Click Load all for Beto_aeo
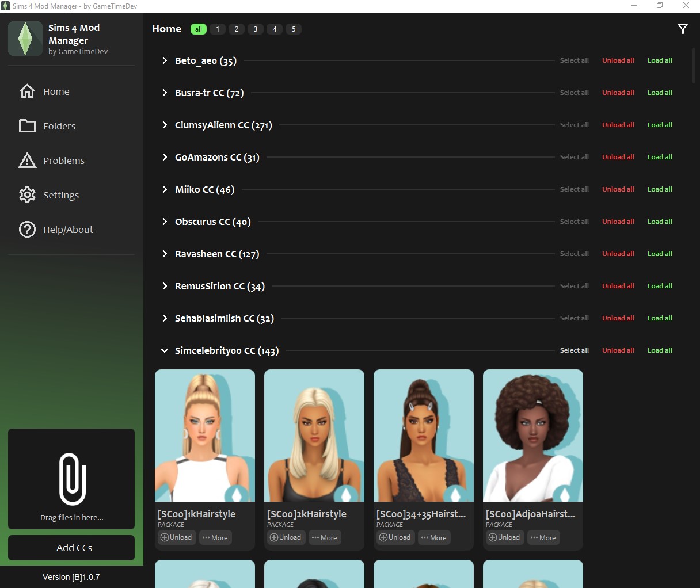The width and height of the screenshot is (700, 588). click(x=660, y=60)
